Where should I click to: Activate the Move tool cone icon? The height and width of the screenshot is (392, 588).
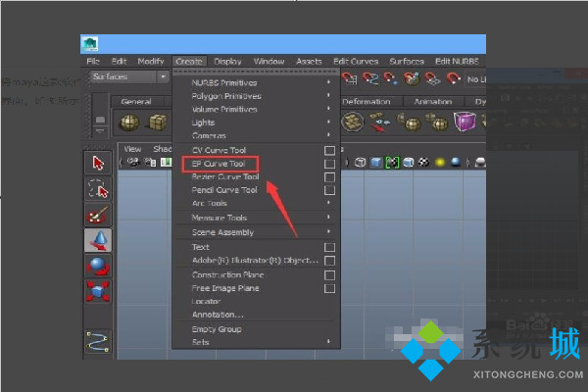pos(98,240)
